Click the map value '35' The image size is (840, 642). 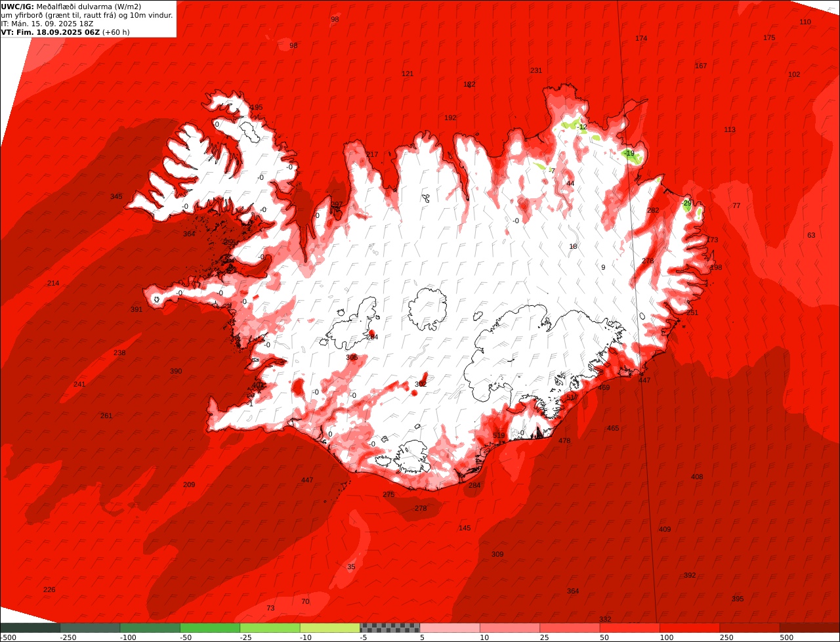pyautogui.click(x=351, y=567)
